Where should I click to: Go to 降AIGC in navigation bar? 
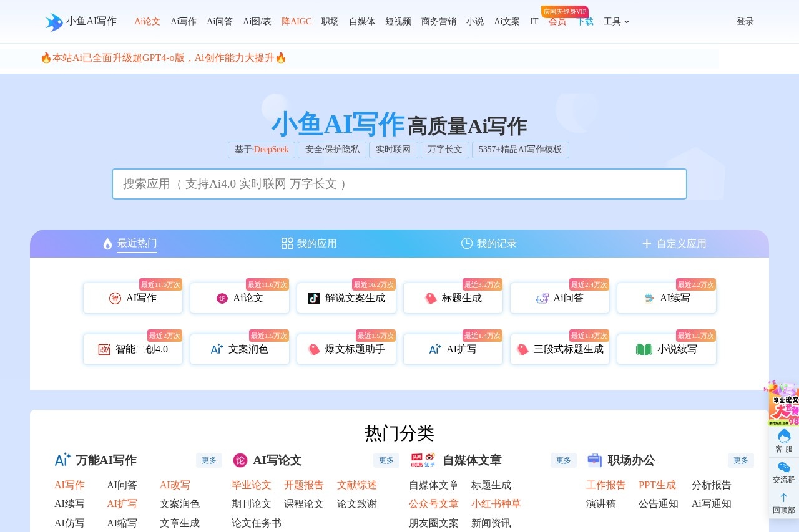[297, 22]
